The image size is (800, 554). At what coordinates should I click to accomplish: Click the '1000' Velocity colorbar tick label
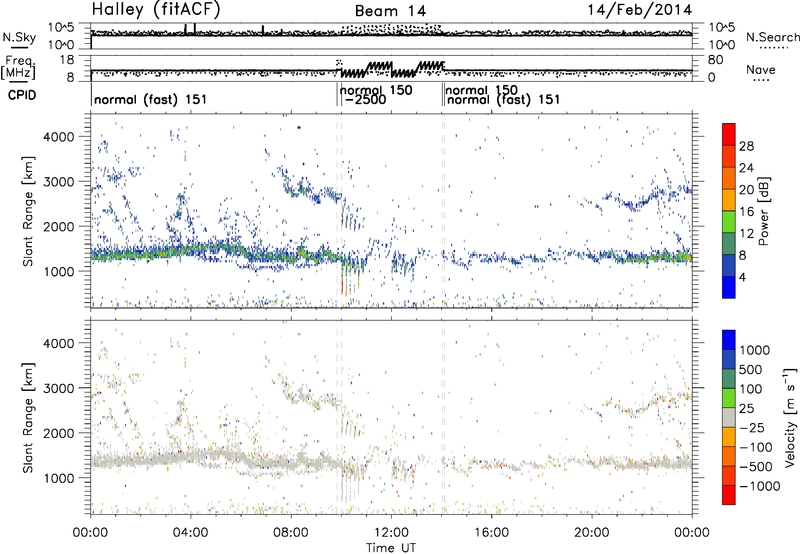click(x=755, y=350)
